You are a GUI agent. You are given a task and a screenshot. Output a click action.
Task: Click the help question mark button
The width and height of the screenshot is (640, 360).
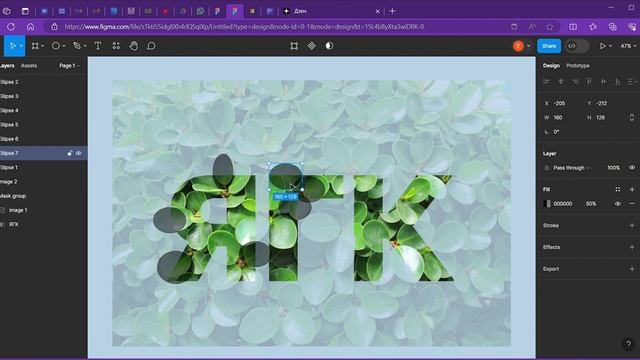pos(629,344)
